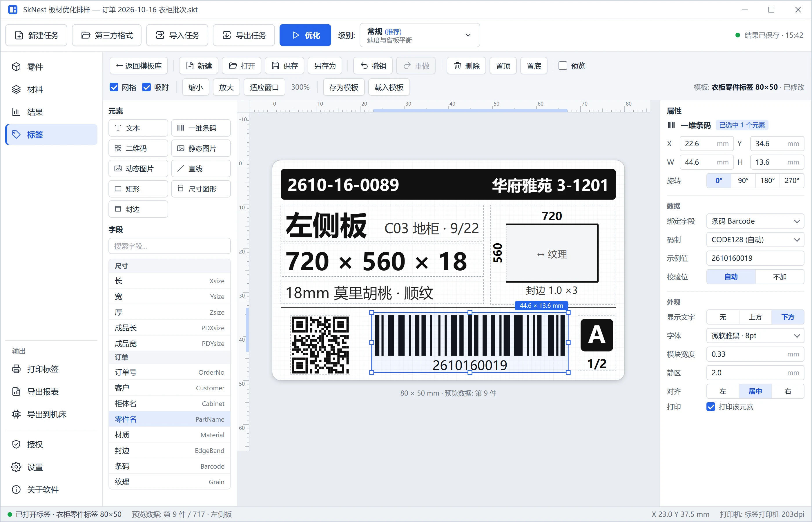This screenshot has width=812, height=522.
Task: Click the 导出到机床 machine icon
Action: pyautogui.click(x=16, y=414)
